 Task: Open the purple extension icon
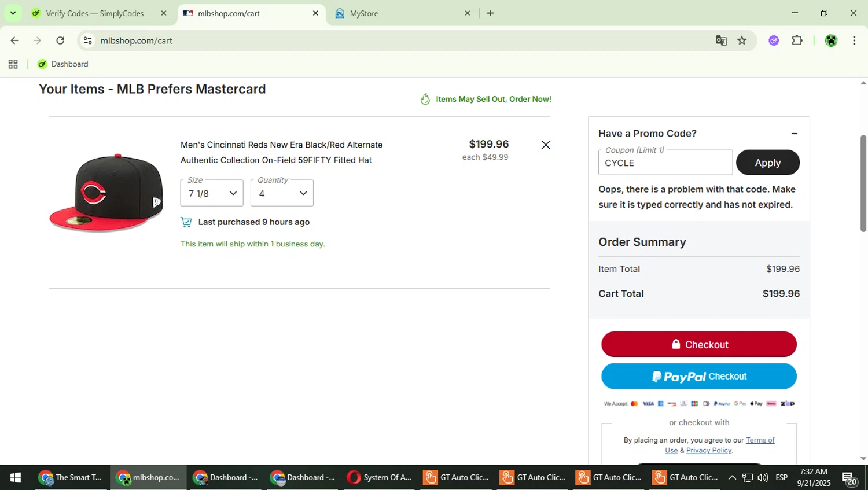tap(774, 40)
